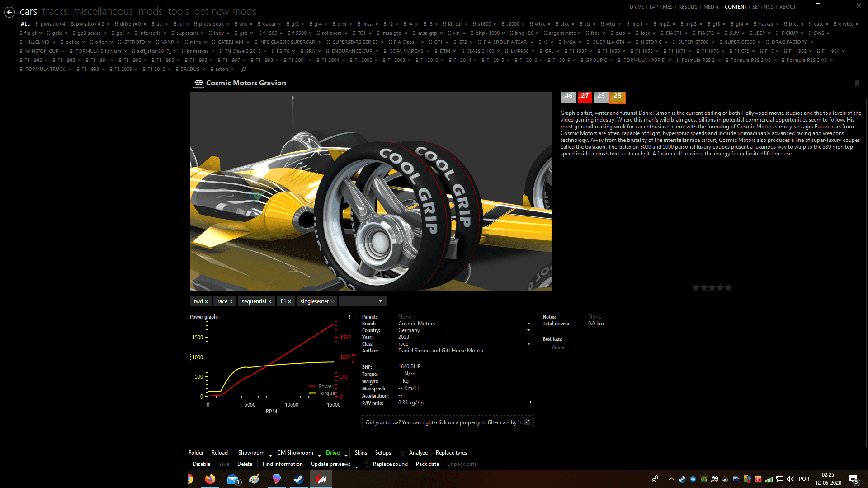Click Find information

click(x=283, y=464)
